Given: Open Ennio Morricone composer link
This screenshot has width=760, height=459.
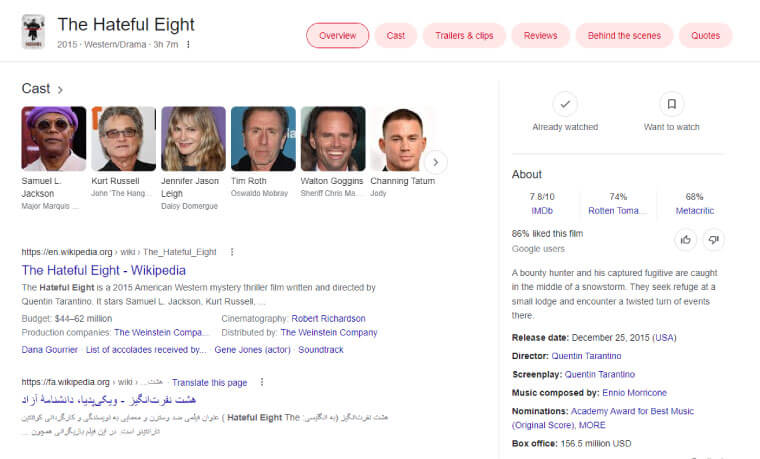Looking at the screenshot, I should [634, 393].
